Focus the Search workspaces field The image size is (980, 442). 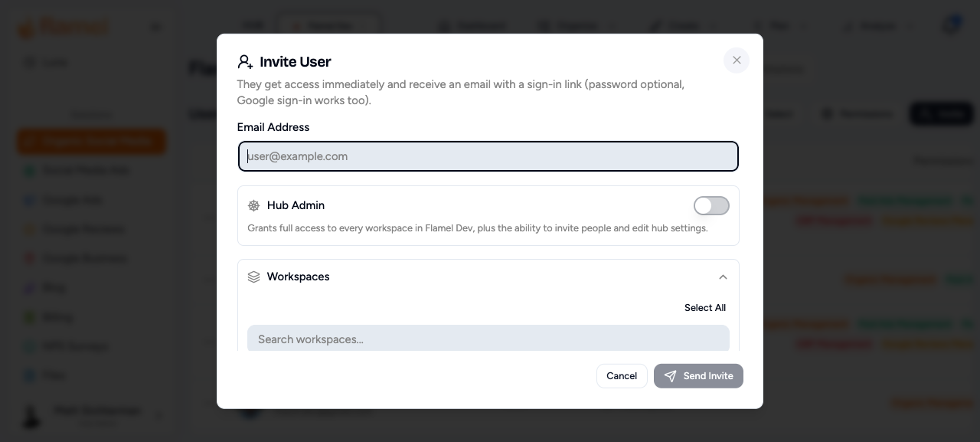pos(488,339)
